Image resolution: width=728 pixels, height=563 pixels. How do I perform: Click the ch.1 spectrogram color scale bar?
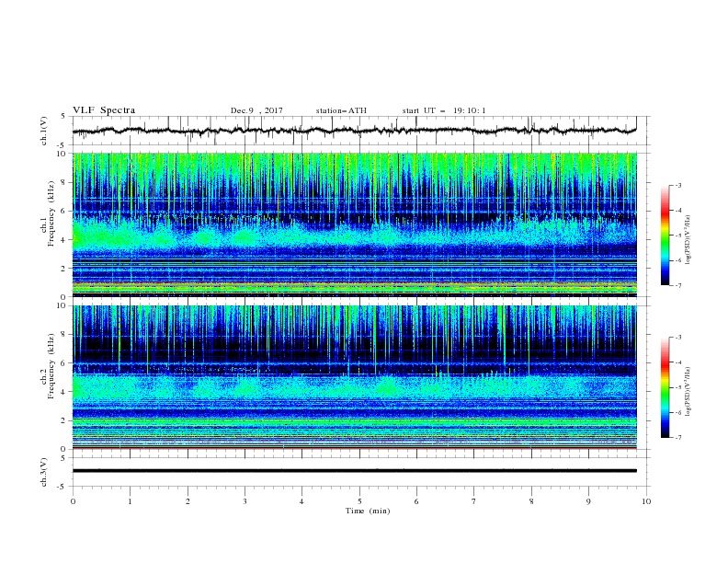665,236
